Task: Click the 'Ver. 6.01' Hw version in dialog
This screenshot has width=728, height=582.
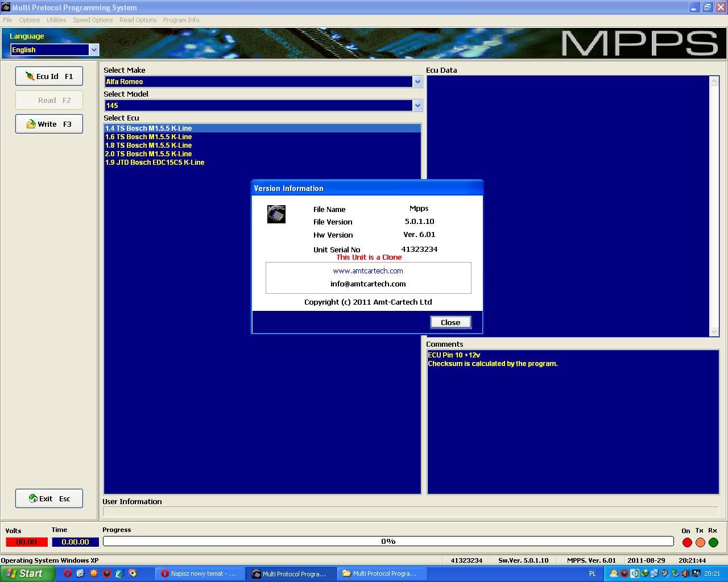Action: [419, 235]
